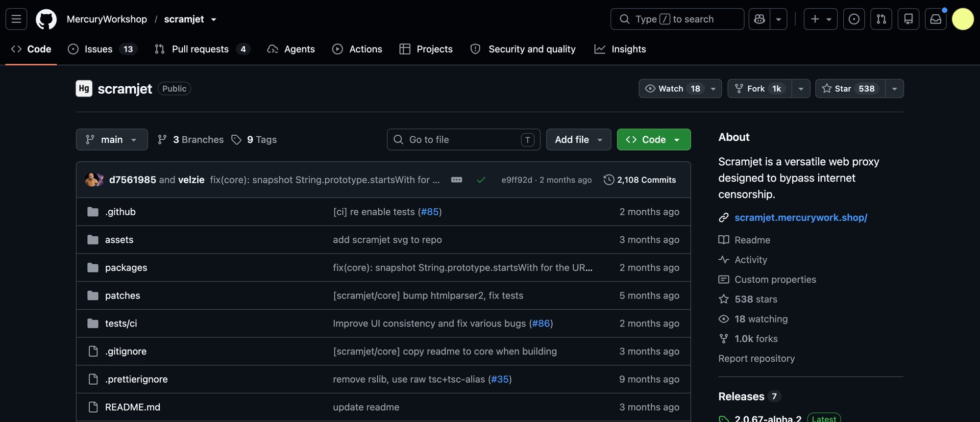Screen dimensions: 980x422
Task: View the 9 Tags link
Action: pyautogui.click(x=254, y=140)
